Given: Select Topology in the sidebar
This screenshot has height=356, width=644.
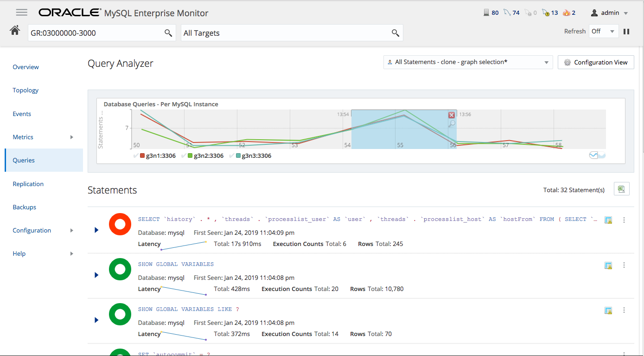Looking at the screenshot, I should tap(26, 90).
